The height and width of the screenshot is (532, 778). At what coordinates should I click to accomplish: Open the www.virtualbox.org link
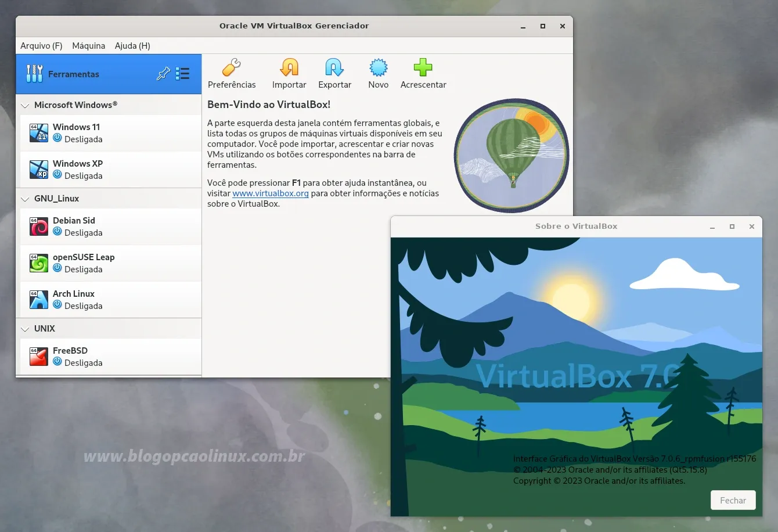click(271, 193)
